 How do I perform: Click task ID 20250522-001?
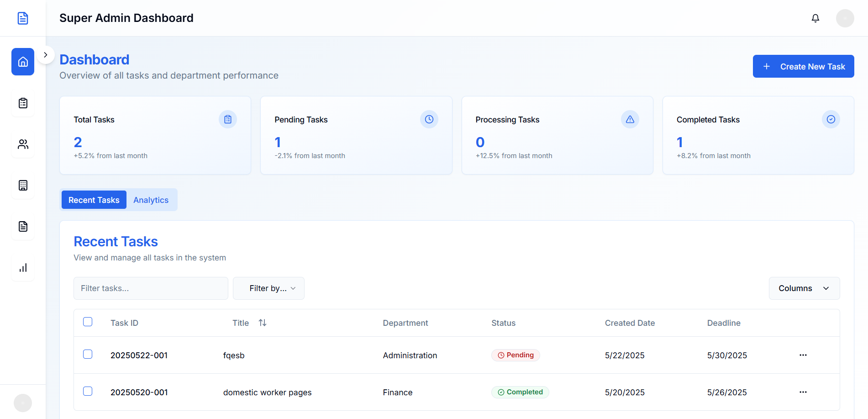click(x=139, y=355)
